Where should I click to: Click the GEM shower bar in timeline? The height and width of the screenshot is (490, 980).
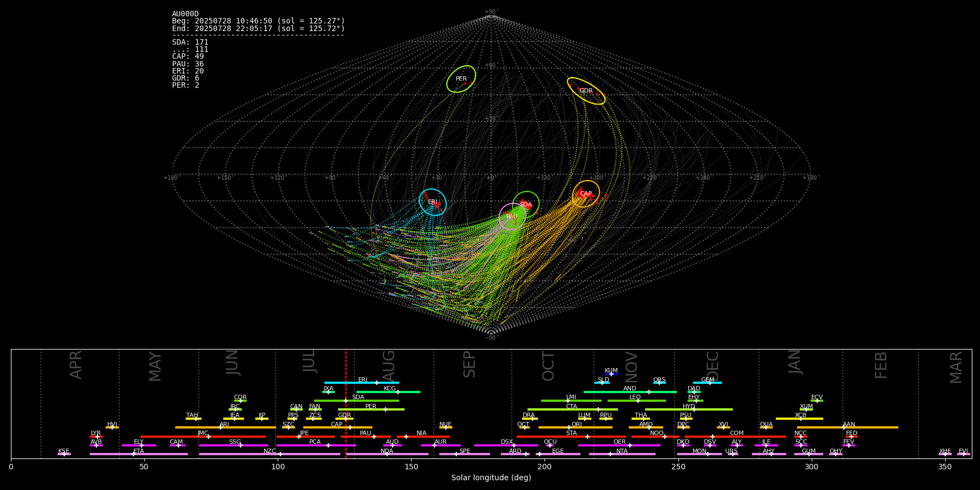pyautogui.click(x=707, y=383)
